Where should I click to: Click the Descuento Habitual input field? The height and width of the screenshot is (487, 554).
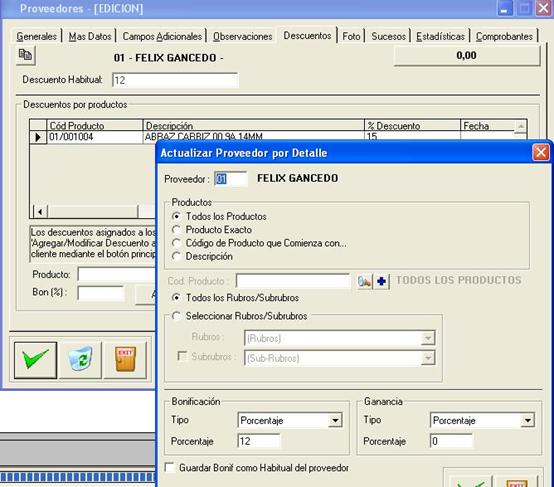pyautogui.click(x=175, y=80)
